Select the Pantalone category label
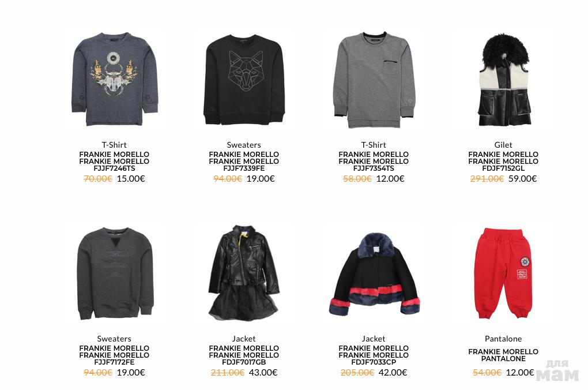The height and width of the screenshot is (390, 588). click(503, 339)
